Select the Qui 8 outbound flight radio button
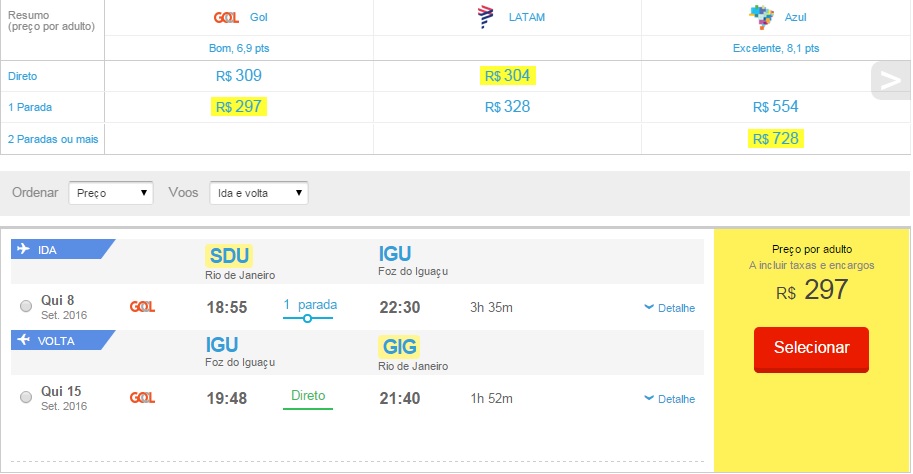 click(26, 306)
